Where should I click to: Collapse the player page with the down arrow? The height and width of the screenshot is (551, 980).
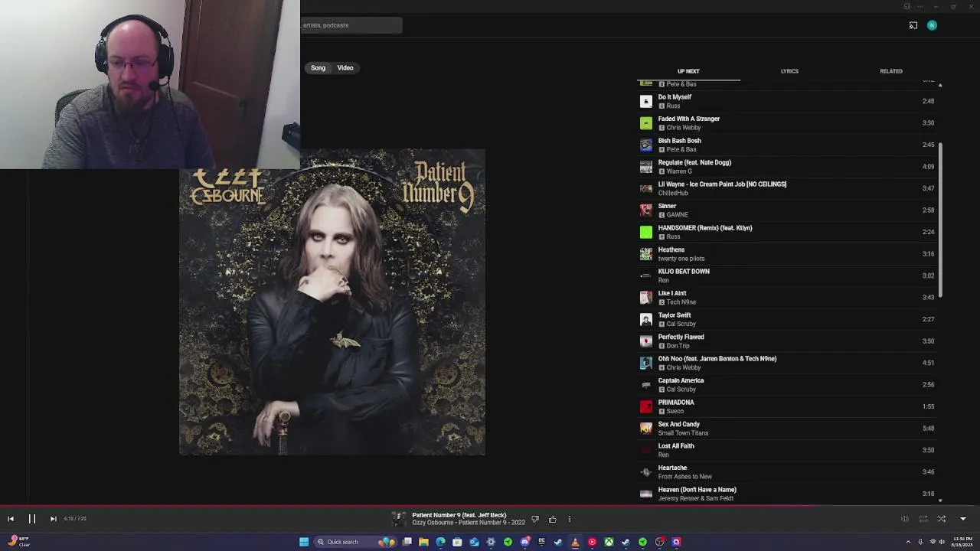963,519
